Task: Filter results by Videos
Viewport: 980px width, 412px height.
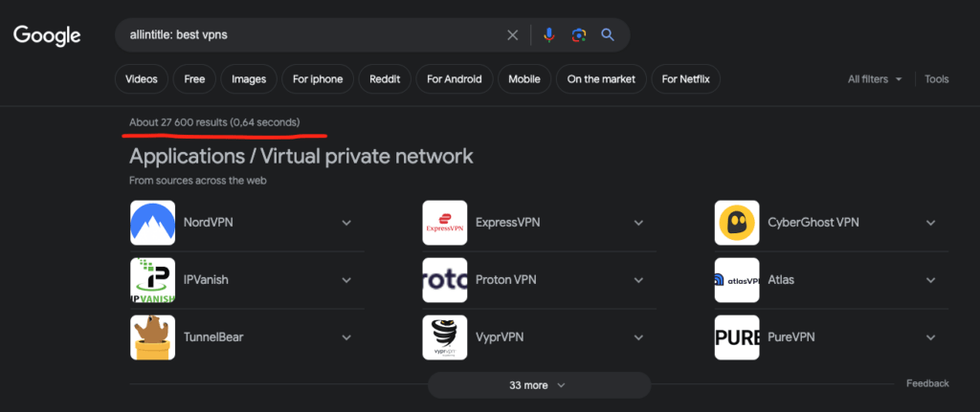Action: coord(142,79)
